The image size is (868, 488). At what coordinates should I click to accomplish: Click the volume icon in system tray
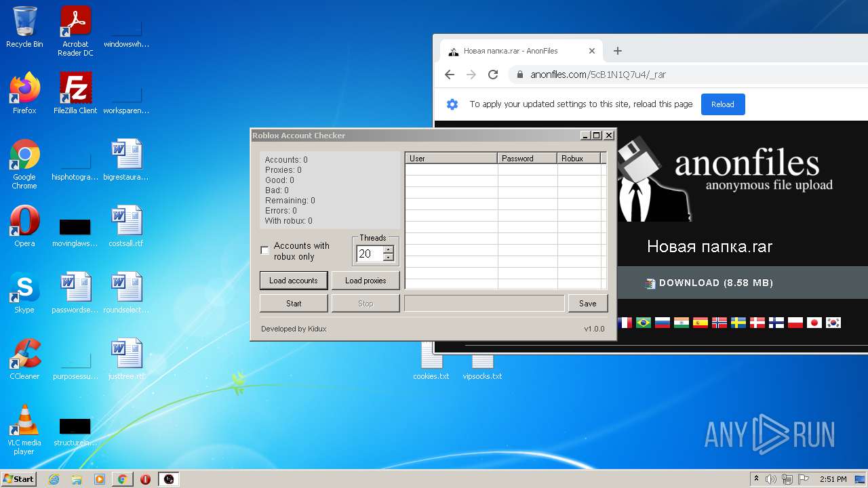[x=771, y=479]
